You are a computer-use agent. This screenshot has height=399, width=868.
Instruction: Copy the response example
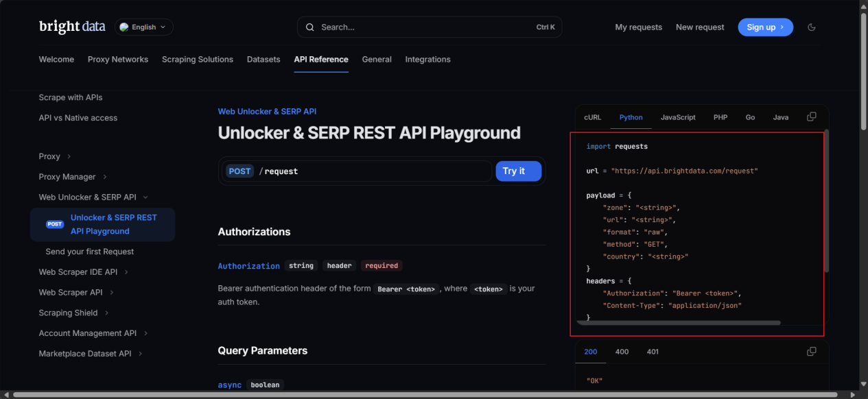coord(812,352)
